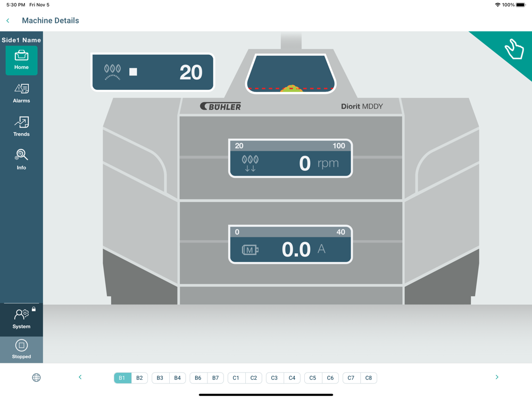
Task: Tap the rpm minimum value 20
Action: (239, 146)
